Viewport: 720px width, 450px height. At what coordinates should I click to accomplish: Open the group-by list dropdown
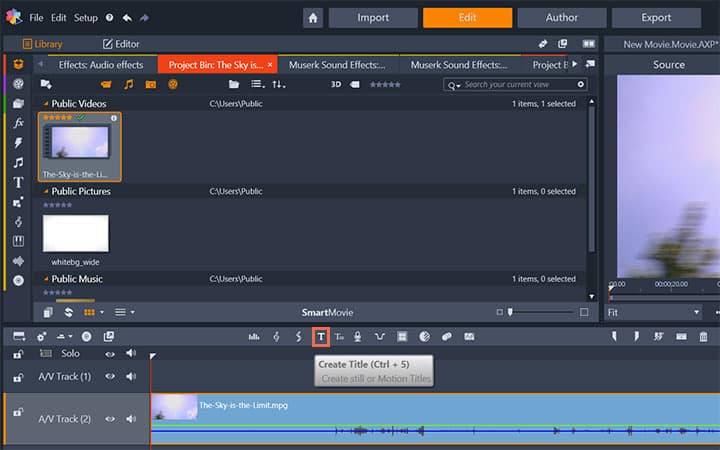(x=258, y=84)
